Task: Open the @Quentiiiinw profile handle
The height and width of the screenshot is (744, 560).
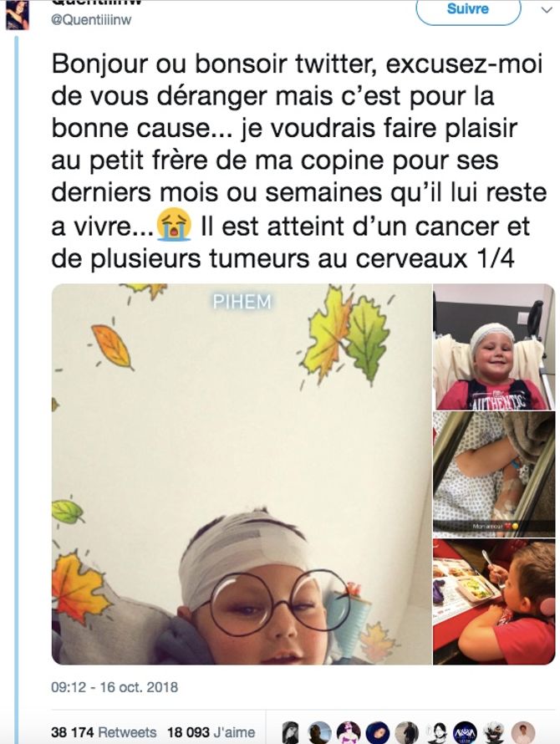Action: [x=91, y=20]
